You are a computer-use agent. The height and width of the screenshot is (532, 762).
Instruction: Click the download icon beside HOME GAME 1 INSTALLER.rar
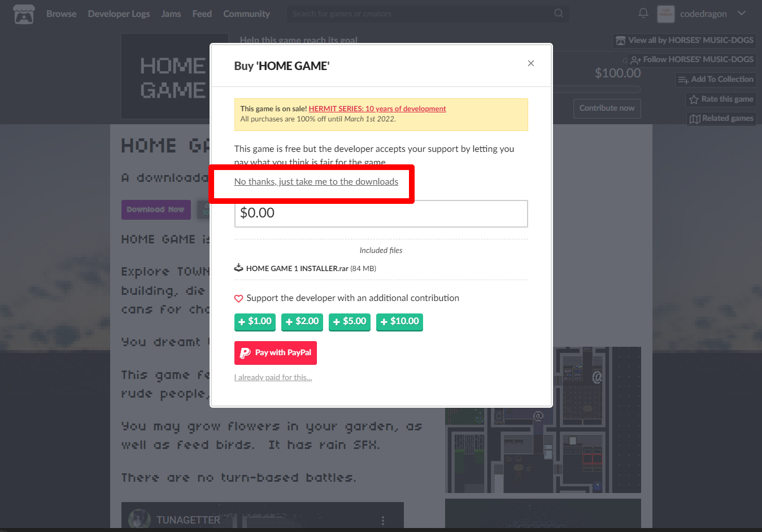pos(239,268)
